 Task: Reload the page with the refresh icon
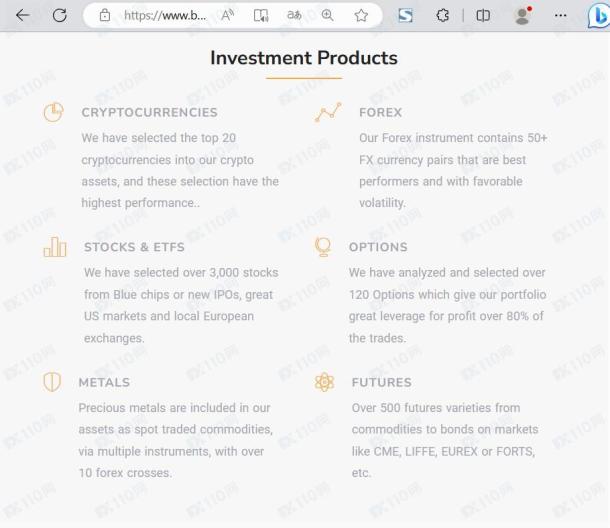coord(60,16)
